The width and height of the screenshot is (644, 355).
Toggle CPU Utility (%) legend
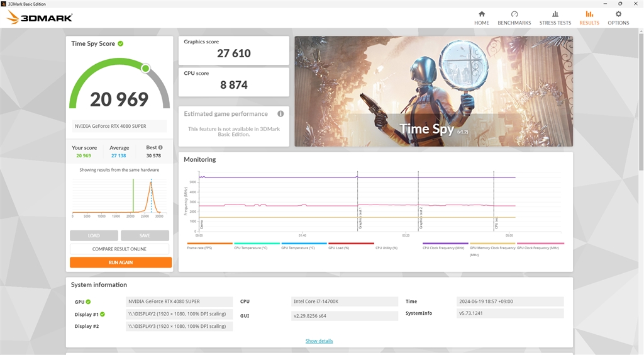point(387,248)
